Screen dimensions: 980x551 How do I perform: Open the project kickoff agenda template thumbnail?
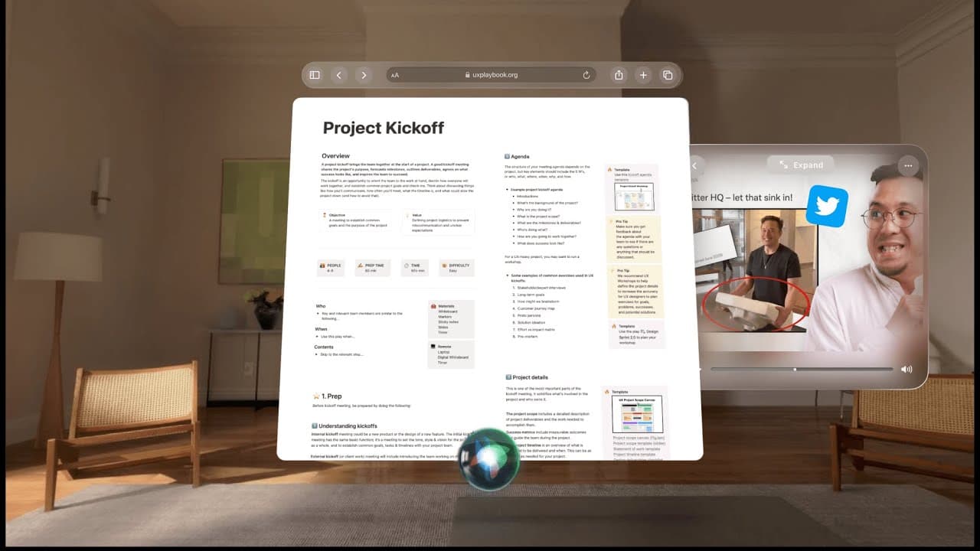tap(633, 197)
